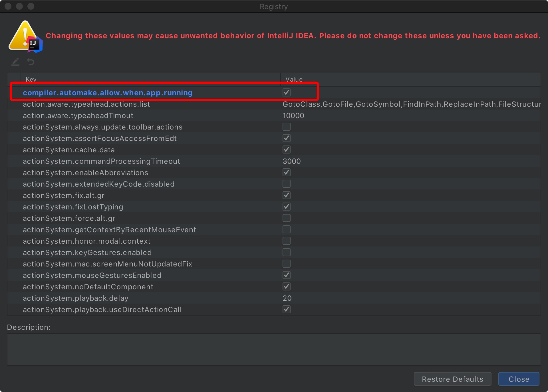
Task: Click the Restore Defaults button
Action: tap(452, 379)
